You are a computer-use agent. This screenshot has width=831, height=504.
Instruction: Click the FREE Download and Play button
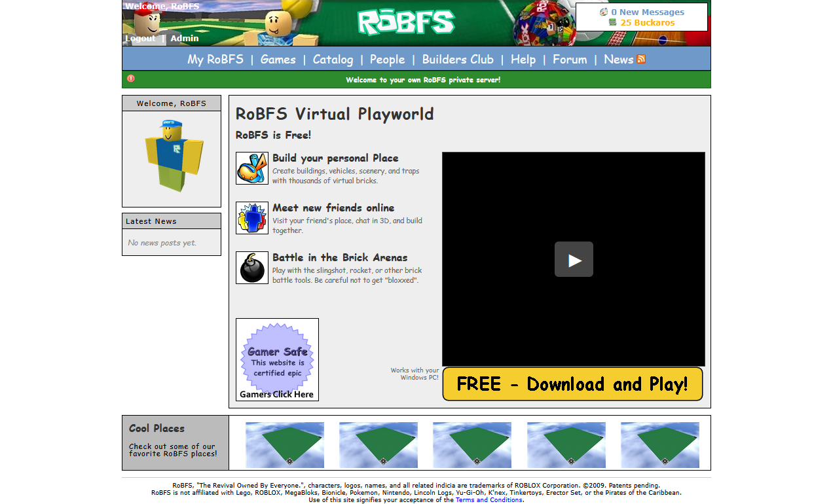[x=572, y=384]
